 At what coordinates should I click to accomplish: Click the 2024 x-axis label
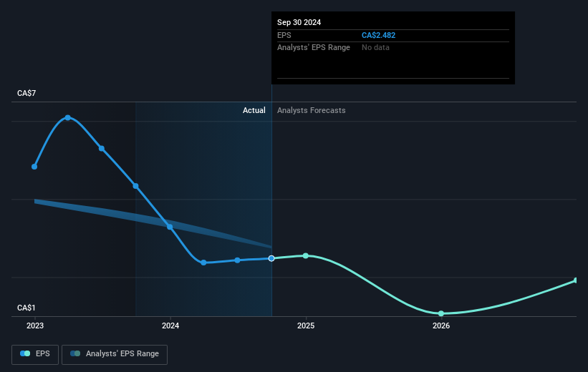[170, 326]
